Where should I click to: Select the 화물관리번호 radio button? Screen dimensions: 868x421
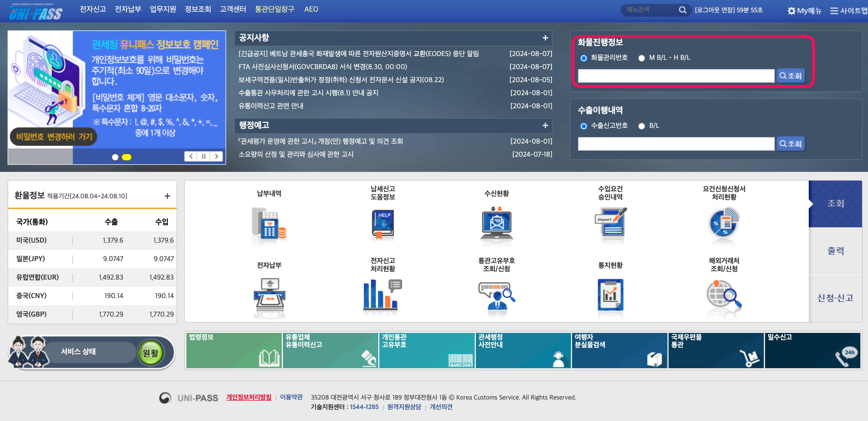584,58
